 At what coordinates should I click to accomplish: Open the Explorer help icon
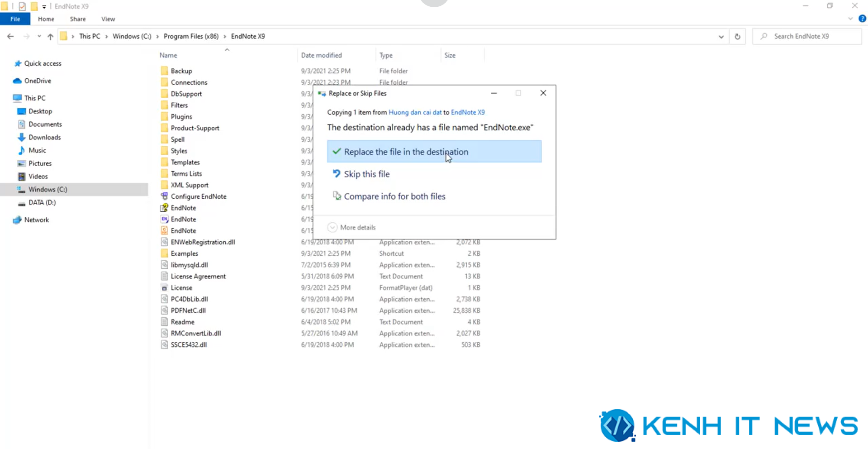(x=862, y=19)
